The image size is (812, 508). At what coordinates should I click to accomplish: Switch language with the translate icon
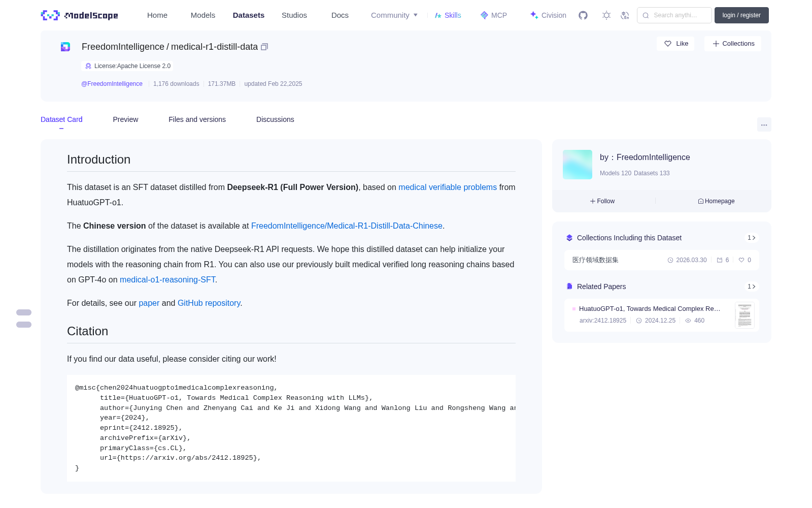(x=625, y=15)
